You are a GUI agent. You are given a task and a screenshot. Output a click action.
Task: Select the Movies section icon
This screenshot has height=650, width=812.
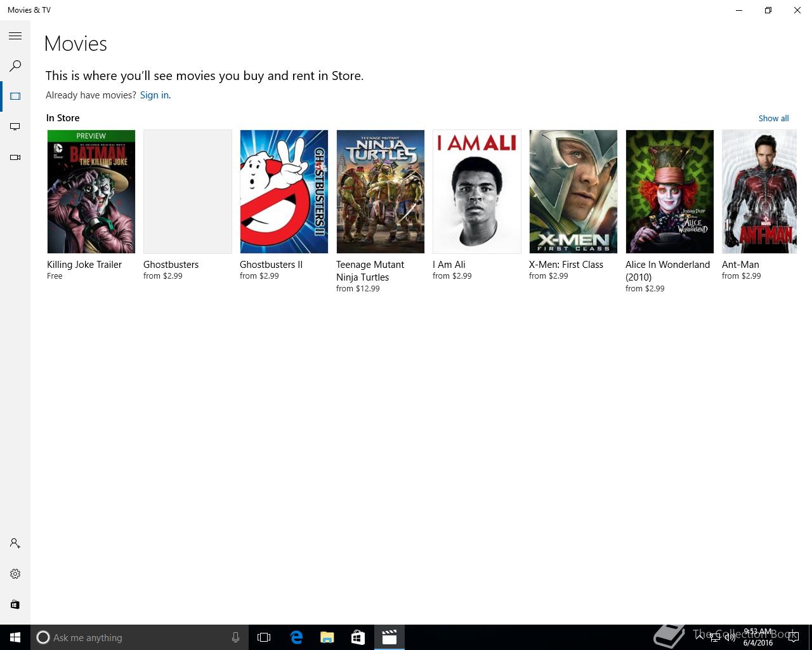click(x=15, y=96)
